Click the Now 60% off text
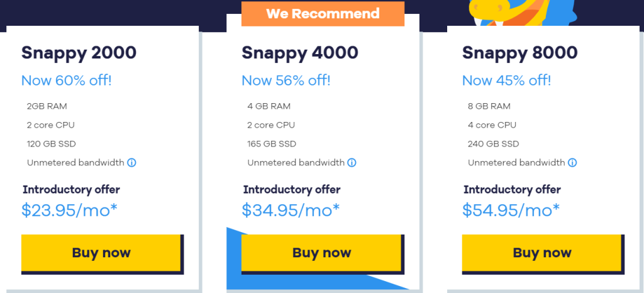The width and height of the screenshot is (644, 293). pos(66,80)
